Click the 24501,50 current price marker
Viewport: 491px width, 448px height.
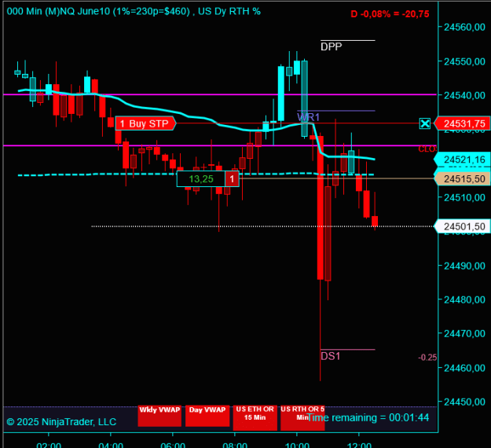[x=462, y=226]
